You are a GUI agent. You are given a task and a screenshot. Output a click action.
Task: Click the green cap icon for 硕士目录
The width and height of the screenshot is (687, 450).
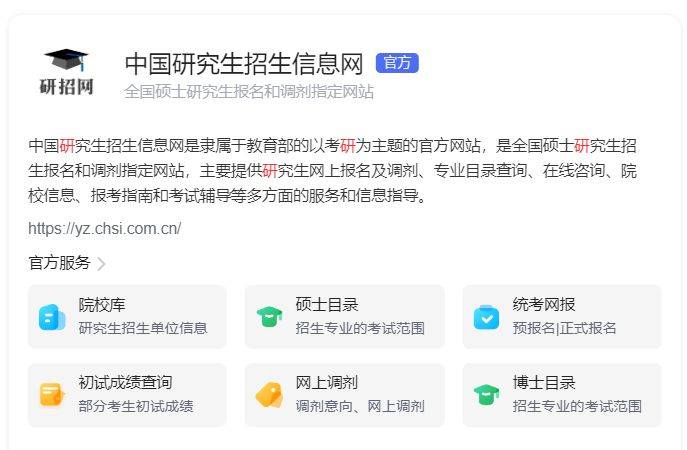269,317
